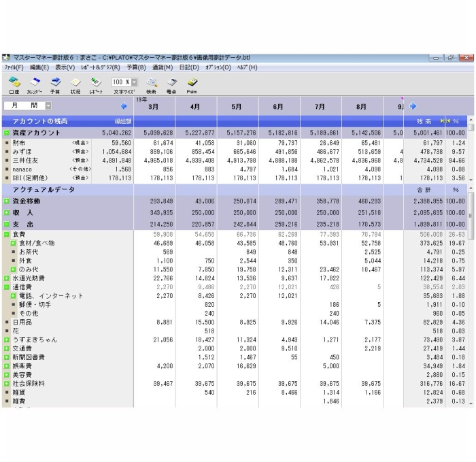Open the ファイル(F) menu
The height and width of the screenshot is (462, 476).
14,67
